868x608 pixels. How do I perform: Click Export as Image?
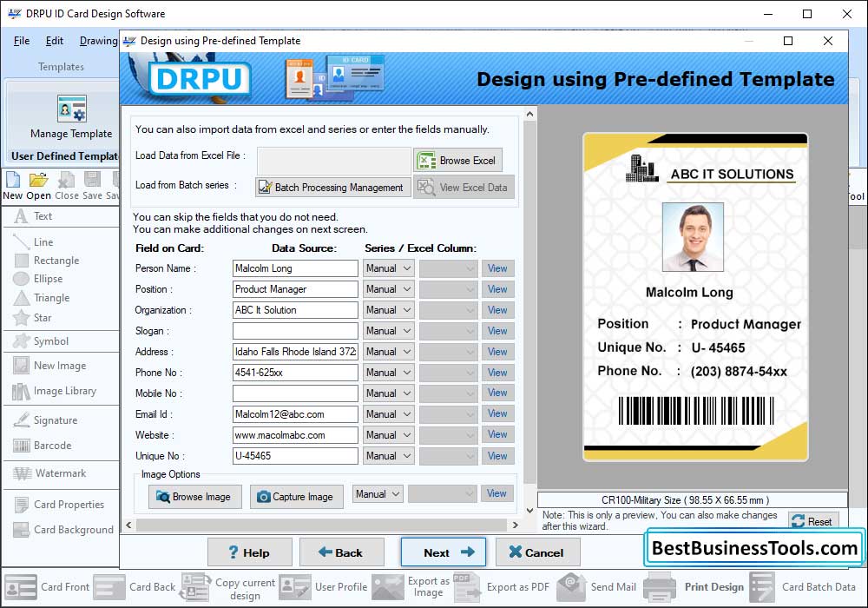[411, 587]
